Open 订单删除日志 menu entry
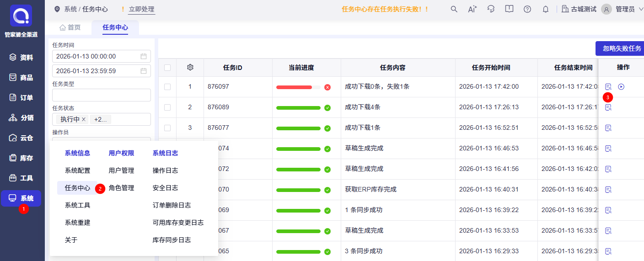 point(172,205)
